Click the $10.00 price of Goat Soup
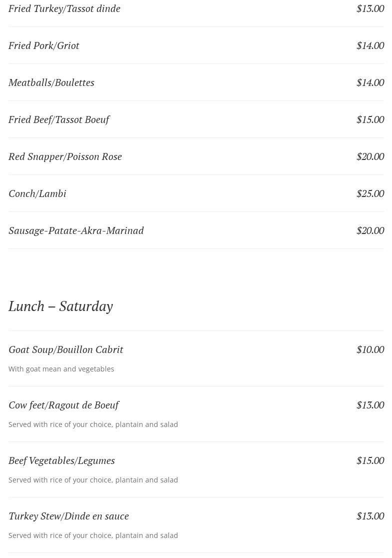The width and height of the screenshot is (392, 558). coord(370,349)
